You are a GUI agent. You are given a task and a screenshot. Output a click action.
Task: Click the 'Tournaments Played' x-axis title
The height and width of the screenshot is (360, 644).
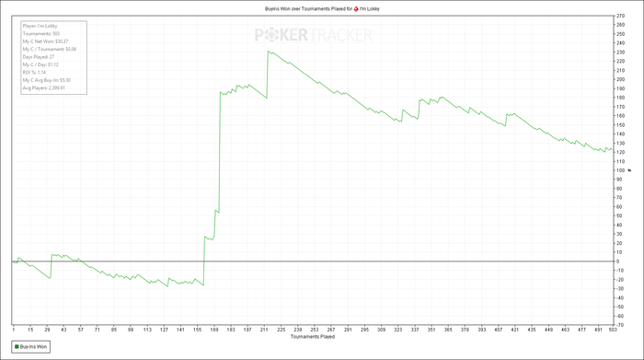point(313,337)
